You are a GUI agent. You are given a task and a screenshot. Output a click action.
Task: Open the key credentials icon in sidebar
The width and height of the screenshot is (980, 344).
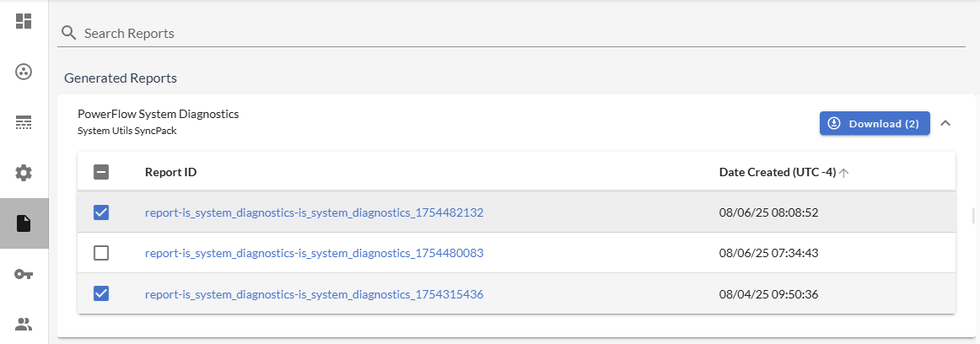pos(24,274)
